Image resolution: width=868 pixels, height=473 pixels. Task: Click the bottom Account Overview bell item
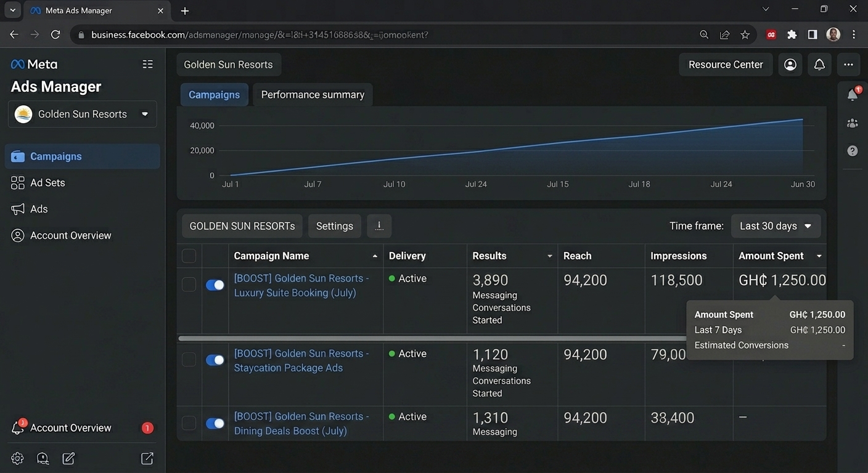pos(62,428)
